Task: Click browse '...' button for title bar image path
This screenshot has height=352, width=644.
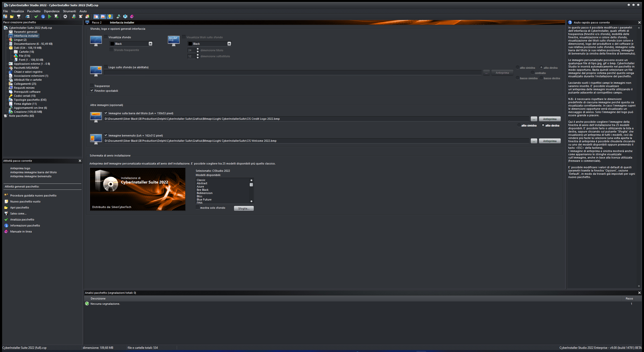Action: pyautogui.click(x=534, y=119)
